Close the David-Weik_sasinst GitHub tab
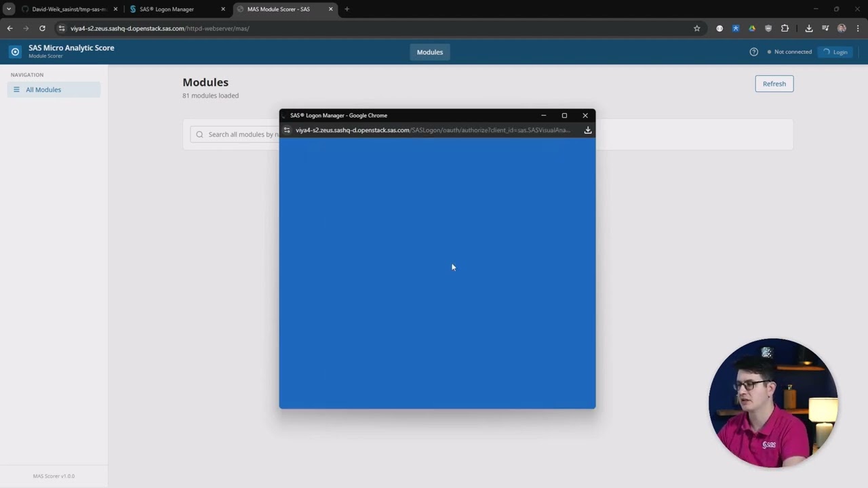This screenshot has width=868, height=488. tap(115, 9)
